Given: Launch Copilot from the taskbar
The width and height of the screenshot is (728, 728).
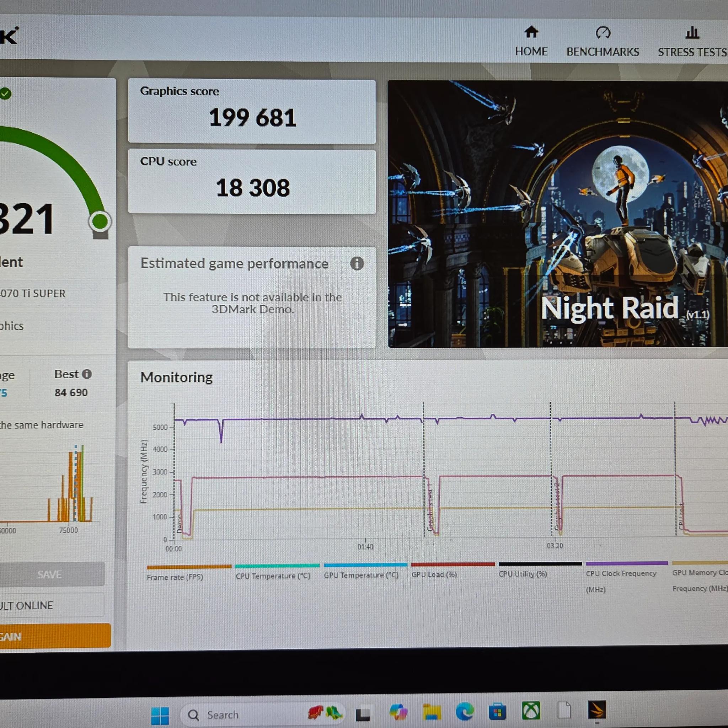Looking at the screenshot, I should [398, 712].
